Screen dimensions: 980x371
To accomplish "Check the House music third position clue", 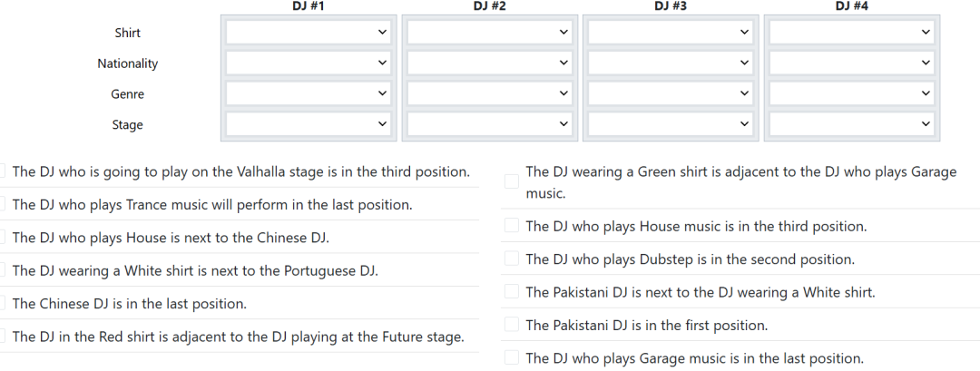I will point(512,226).
